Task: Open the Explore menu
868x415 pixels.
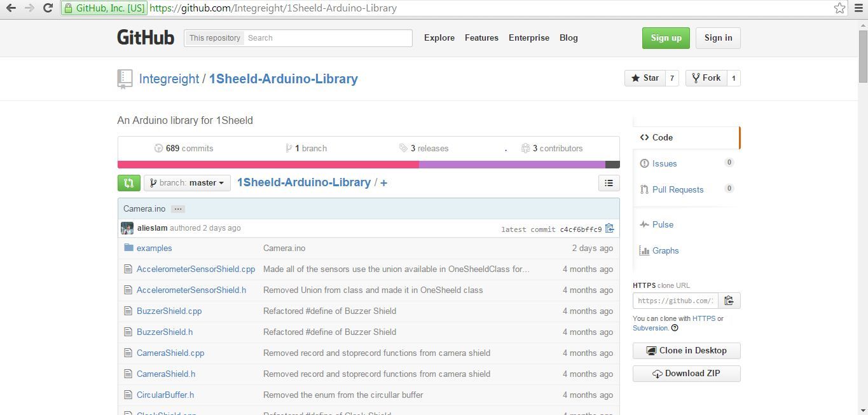Action: coord(439,37)
